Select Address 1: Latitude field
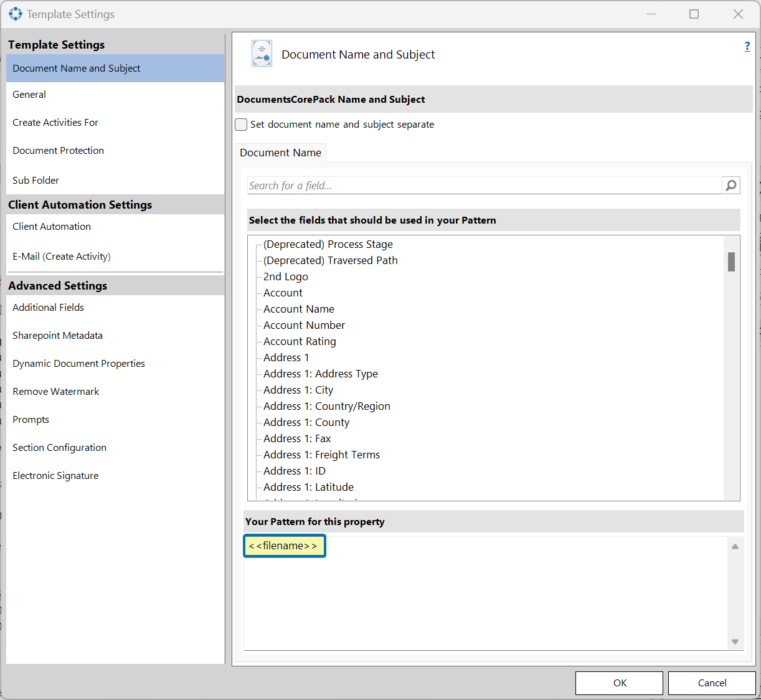 [x=308, y=487]
